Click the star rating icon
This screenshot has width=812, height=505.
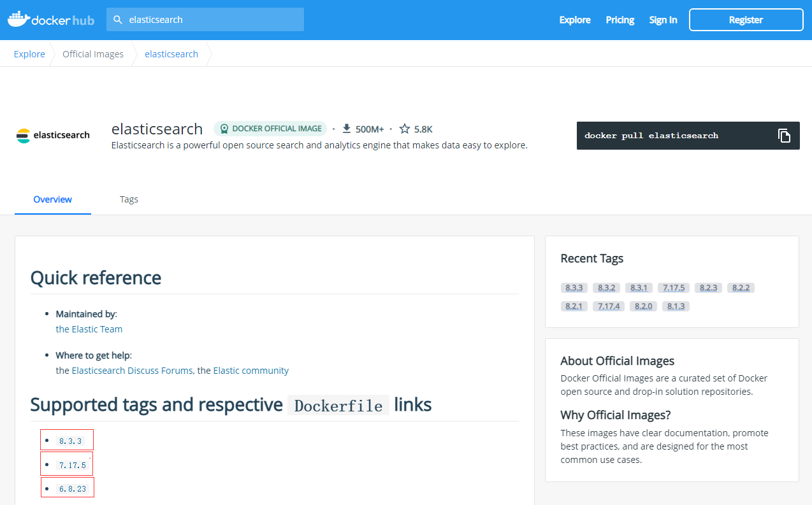tap(404, 129)
